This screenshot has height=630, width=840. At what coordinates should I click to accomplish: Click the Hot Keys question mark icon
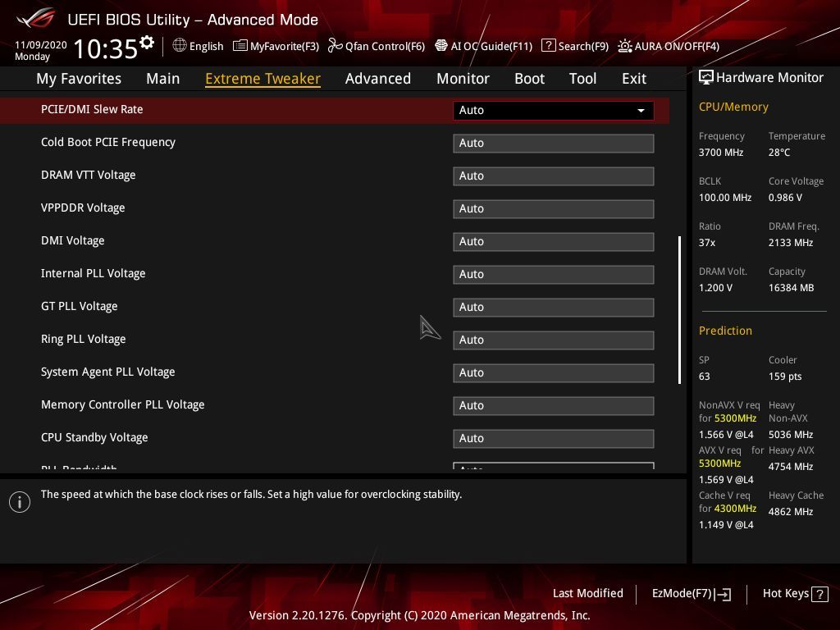[x=819, y=594]
